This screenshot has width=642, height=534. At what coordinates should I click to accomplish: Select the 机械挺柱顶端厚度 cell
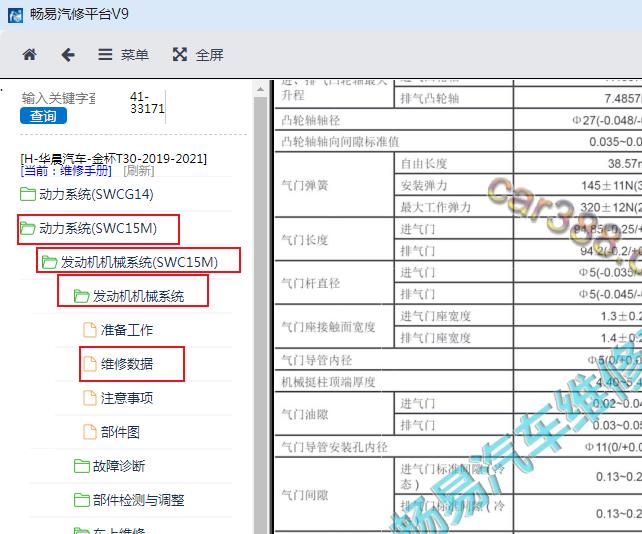394,382
